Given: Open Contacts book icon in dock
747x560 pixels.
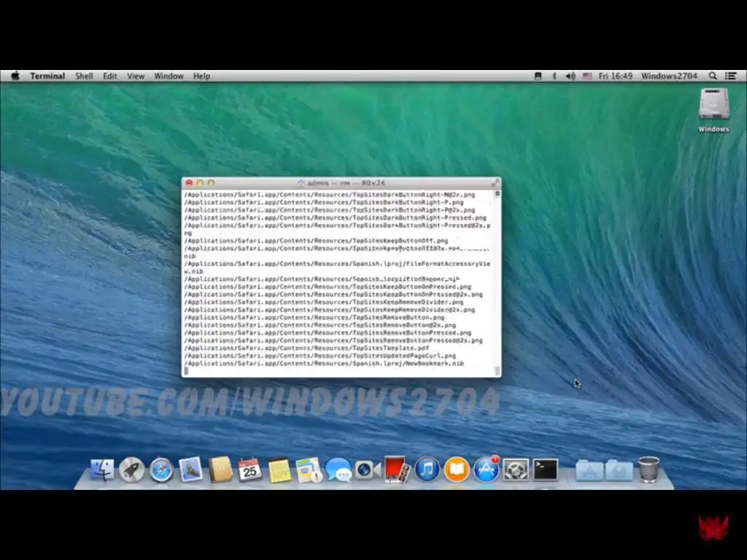Looking at the screenshot, I should [220, 470].
